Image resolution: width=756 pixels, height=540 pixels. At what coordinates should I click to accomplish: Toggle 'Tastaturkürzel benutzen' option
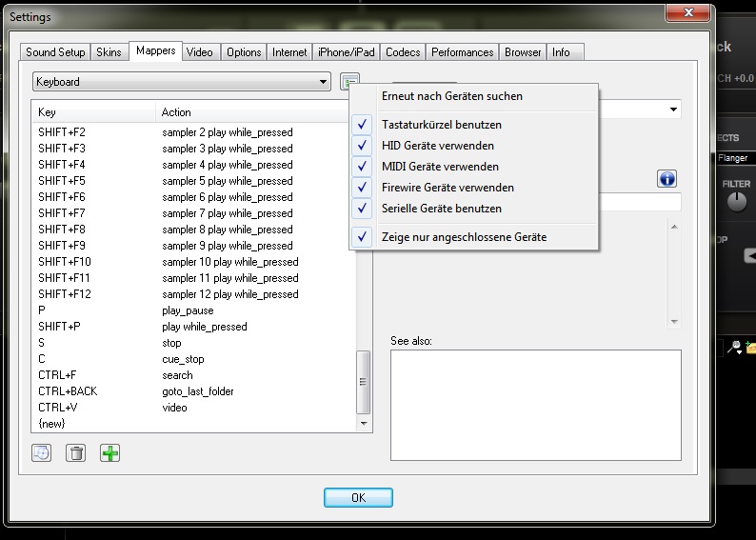click(441, 125)
